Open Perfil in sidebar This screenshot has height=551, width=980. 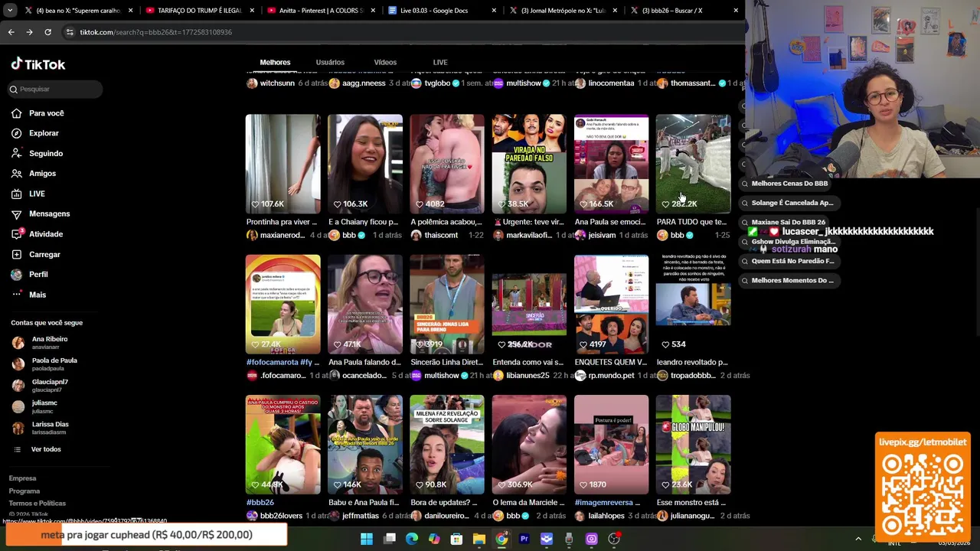click(x=38, y=274)
